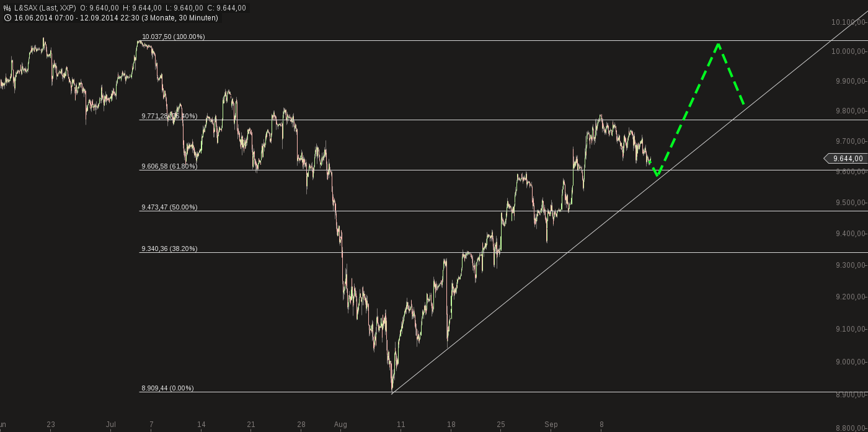Click the clock icon next to the date range
Image resolution: width=868 pixels, height=432 pixels.
point(6,19)
